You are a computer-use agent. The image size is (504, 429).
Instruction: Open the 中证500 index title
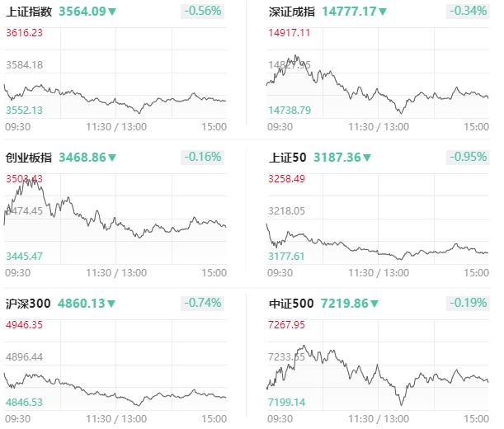(291, 304)
